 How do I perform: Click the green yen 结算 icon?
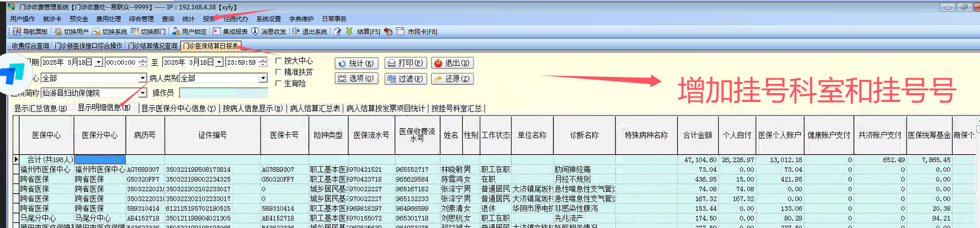349,32
